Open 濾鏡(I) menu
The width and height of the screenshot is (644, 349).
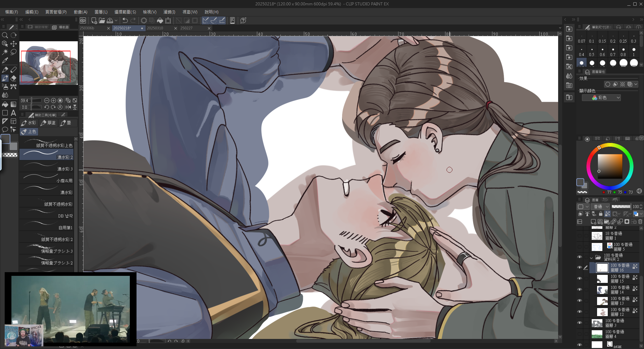(x=169, y=12)
